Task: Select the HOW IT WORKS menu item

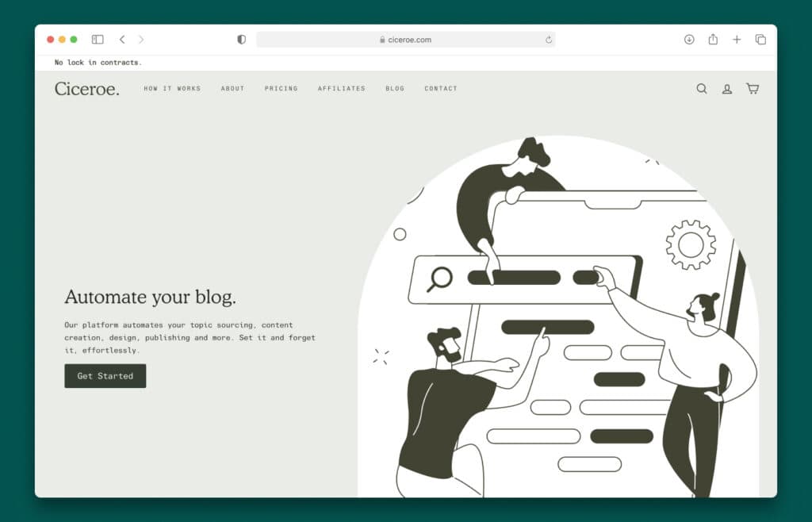Action: point(172,89)
